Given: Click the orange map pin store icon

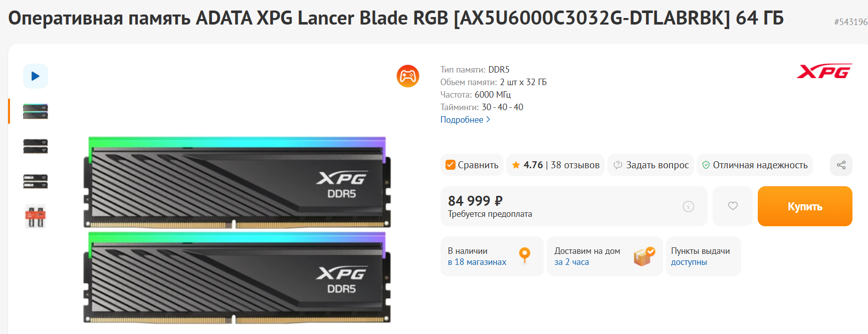Looking at the screenshot, I should (x=524, y=255).
